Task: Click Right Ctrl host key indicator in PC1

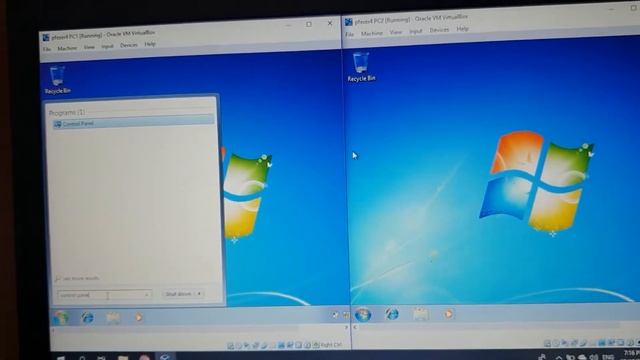Action: (x=331, y=345)
